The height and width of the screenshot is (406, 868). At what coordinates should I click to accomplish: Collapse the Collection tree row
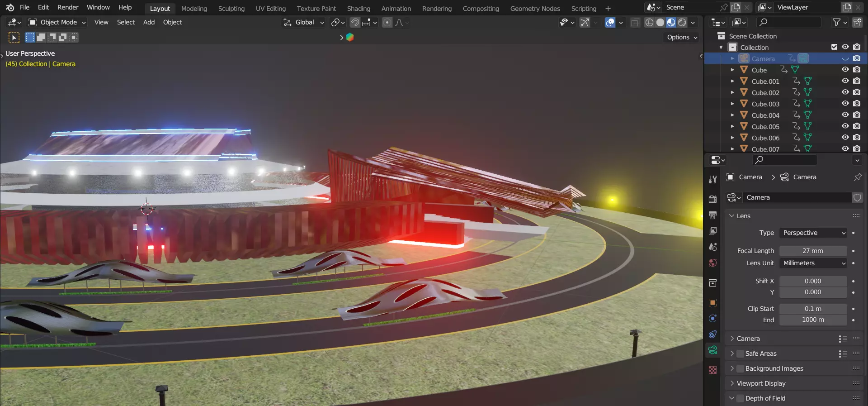721,47
